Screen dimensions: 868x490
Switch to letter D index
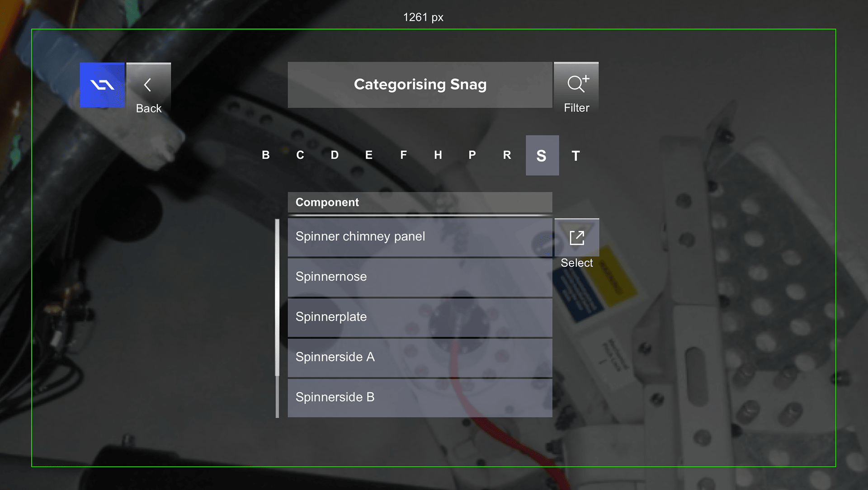tap(335, 155)
